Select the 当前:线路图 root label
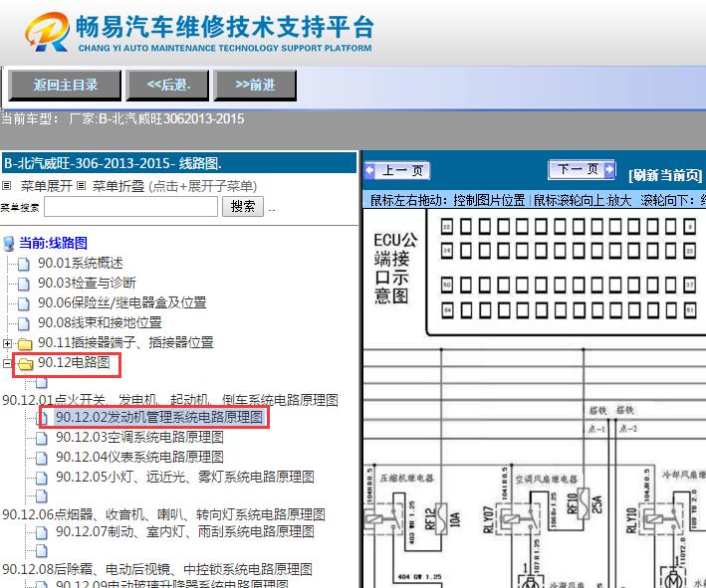Image resolution: width=706 pixels, height=588 pixels. coord(53,243)
